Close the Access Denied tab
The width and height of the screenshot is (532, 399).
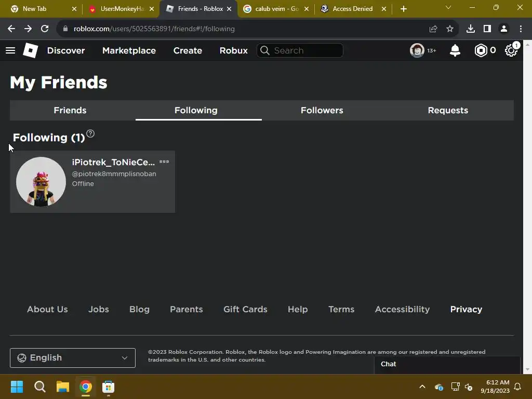point(384,9)
